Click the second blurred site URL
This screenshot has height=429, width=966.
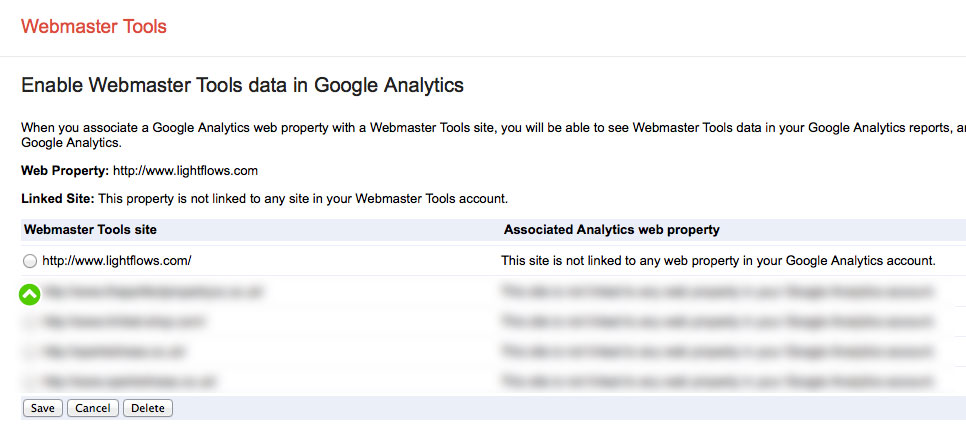click(124, 322)
